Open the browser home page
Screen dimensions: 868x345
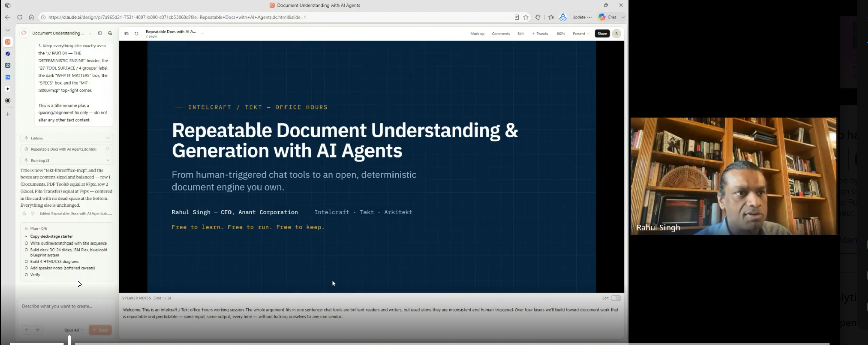pos(31,17)
